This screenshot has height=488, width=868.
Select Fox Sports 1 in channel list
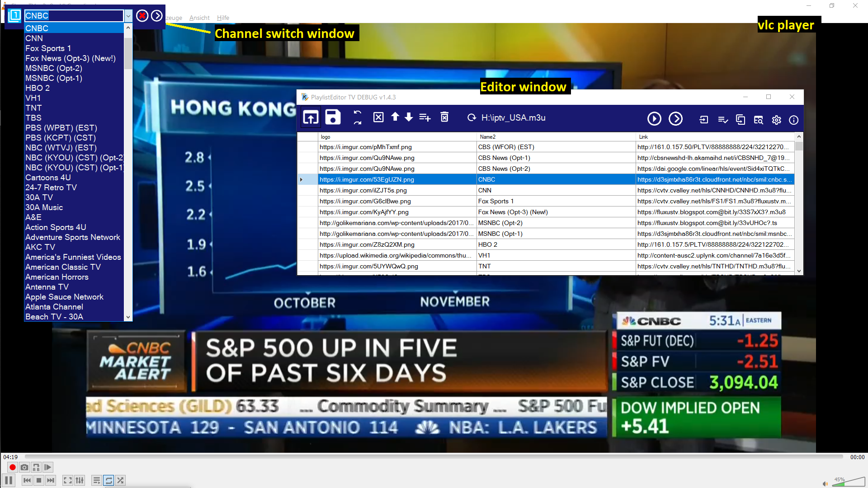(x=48, y=48)
